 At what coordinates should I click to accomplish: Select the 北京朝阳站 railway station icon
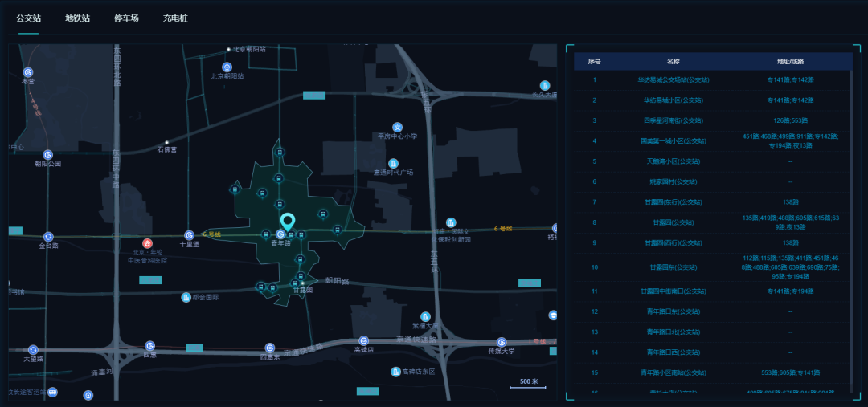click(x=227, y=67)
